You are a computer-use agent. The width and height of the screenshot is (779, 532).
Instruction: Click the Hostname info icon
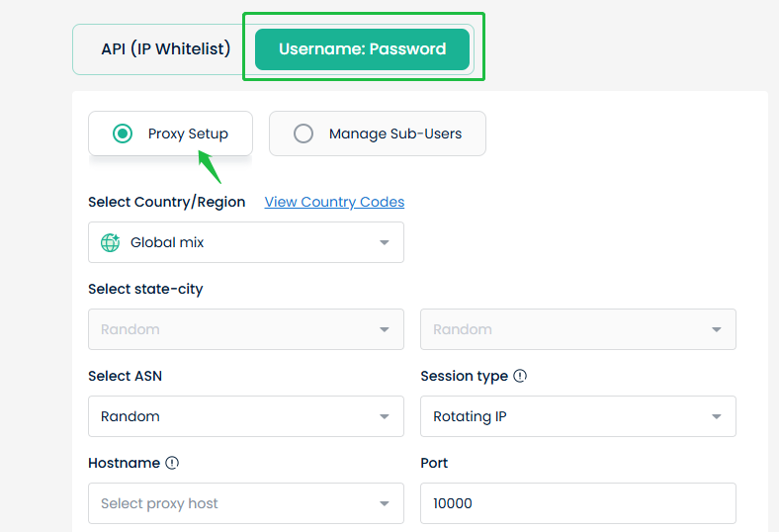172,463
